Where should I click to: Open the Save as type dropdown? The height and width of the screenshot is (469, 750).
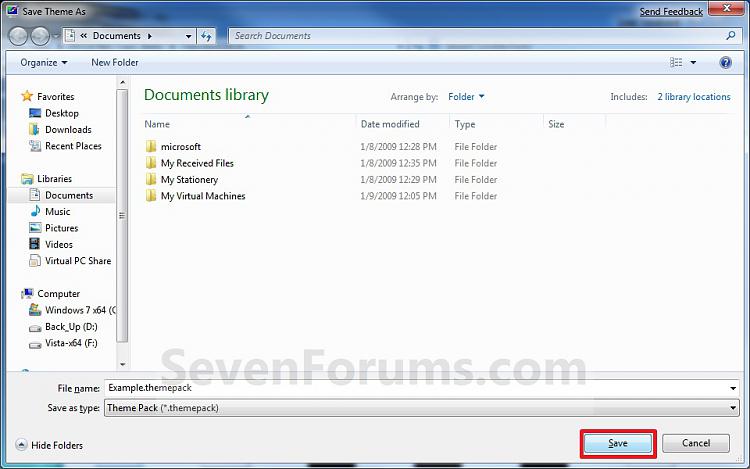[421, 408]
